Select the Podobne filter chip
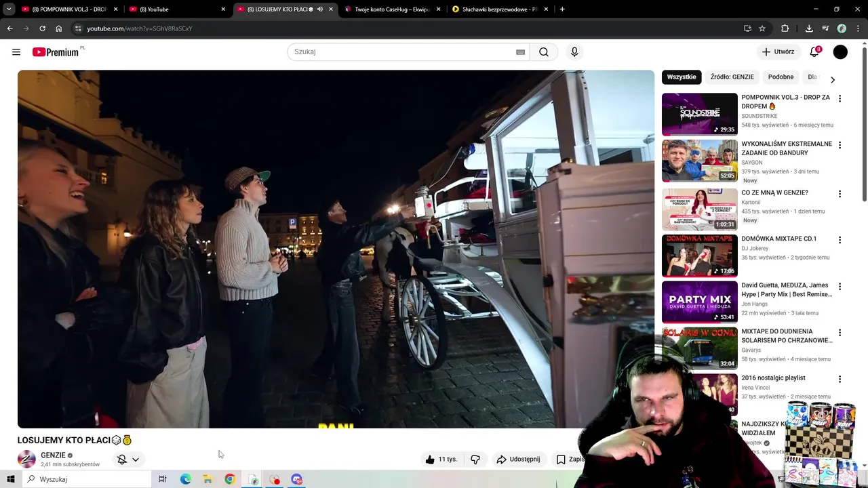Screen dimensions: 868x488 point(781,77)
